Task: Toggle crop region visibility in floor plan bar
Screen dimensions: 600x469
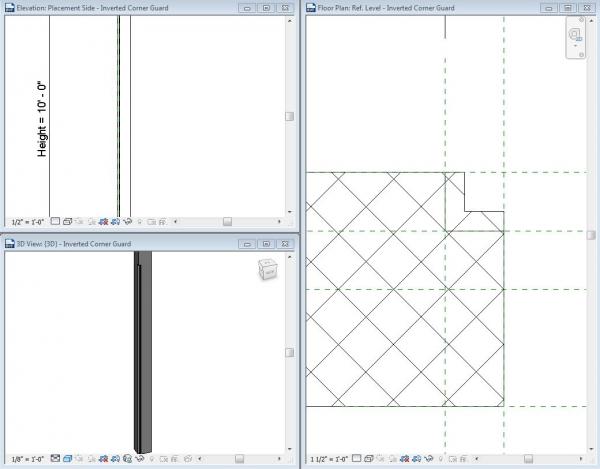Action: 417,459
